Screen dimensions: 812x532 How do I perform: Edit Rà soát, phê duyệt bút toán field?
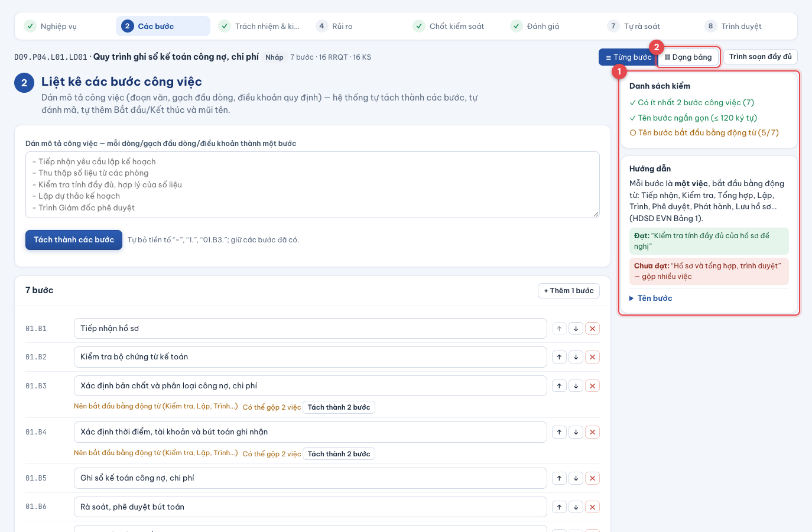pyautogui.click(x=310, y=507)
